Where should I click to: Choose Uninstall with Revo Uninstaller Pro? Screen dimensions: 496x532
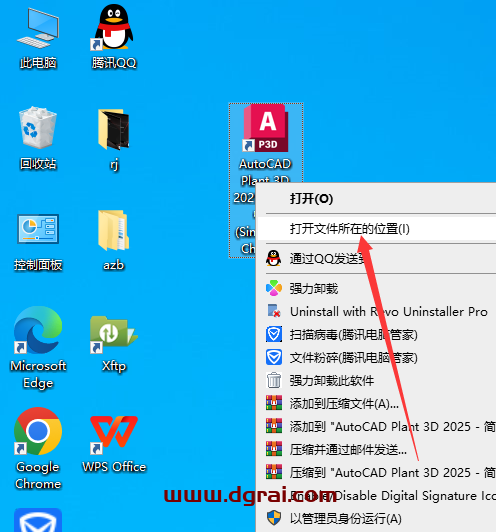pos(377,311)
